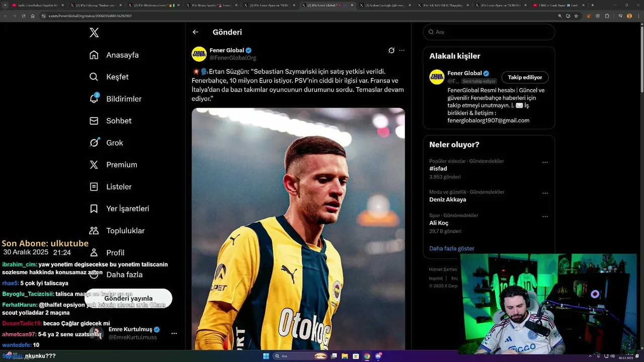Open the Szymański post image
The height and width of the screenshot is (362, 644).
click(298, 229)
